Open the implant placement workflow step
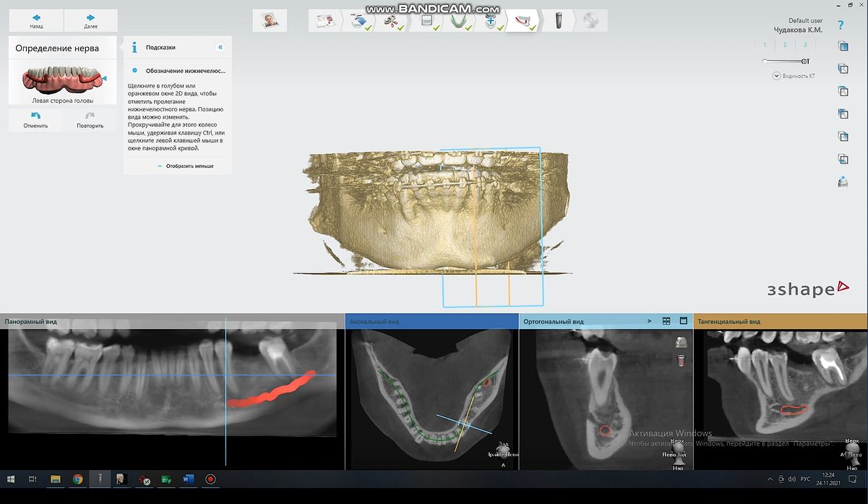This screenshot has height=504, width=868. (x=558, y=20)
